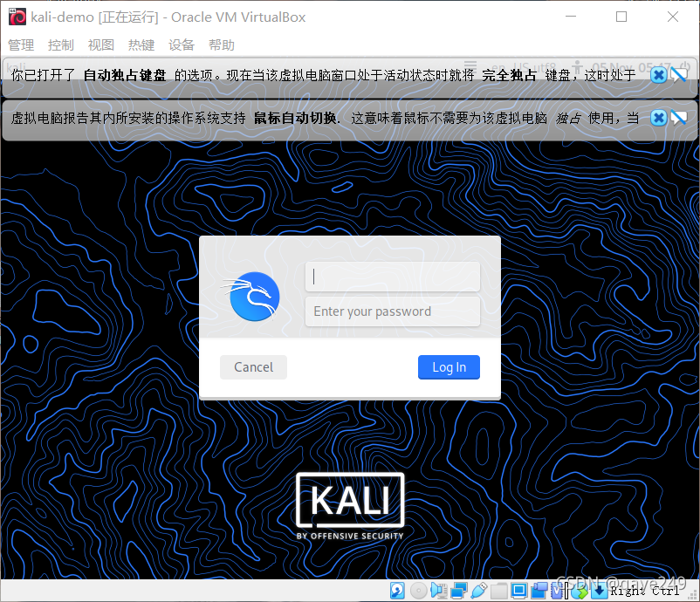Maximize the kali-demo VirtualBox window
Viewport: 700px width, 602px height.
coord(621,17)
